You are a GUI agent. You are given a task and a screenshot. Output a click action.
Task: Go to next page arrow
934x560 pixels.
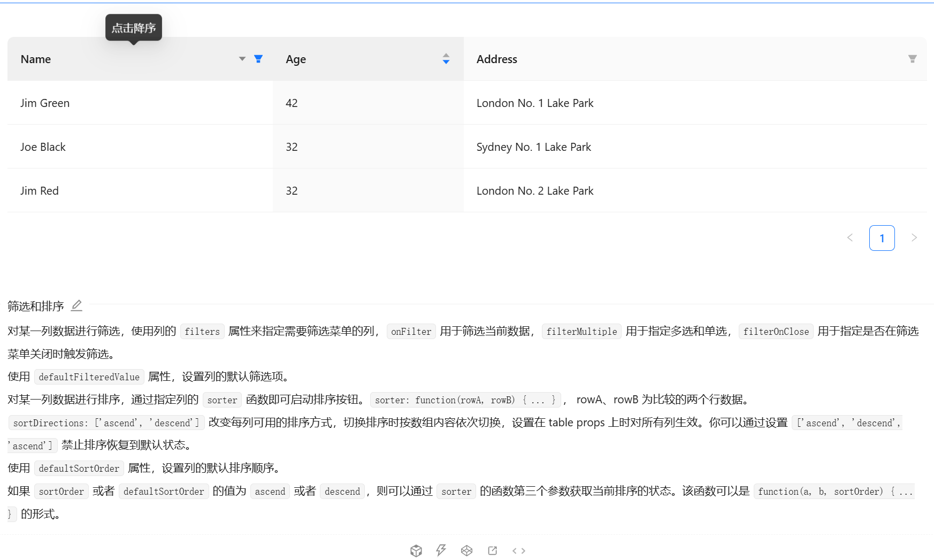tap(914, 238)
